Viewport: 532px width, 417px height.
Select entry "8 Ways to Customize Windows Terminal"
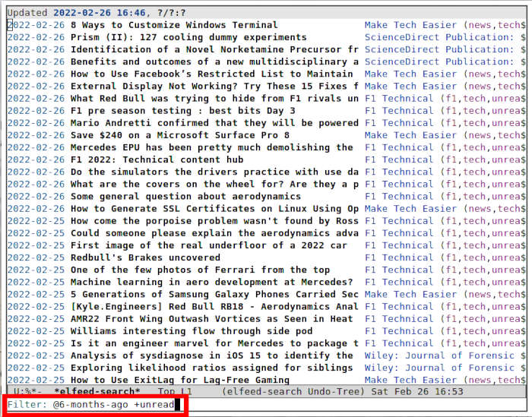[x=174, y=25]
